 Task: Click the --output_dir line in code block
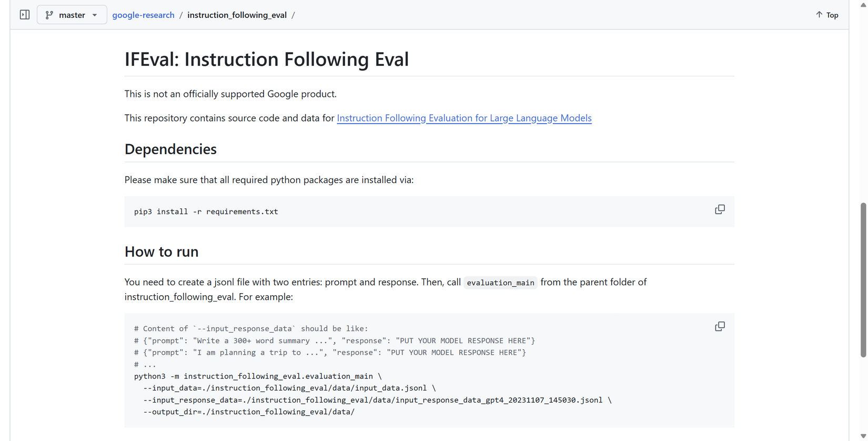click(x=249, y=412)
